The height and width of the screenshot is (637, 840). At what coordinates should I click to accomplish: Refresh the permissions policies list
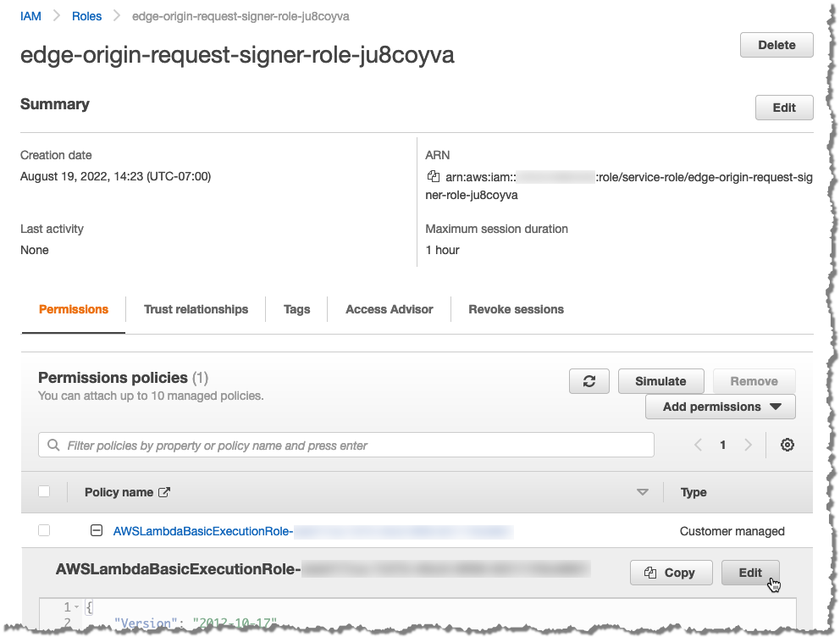pos(589,381)
